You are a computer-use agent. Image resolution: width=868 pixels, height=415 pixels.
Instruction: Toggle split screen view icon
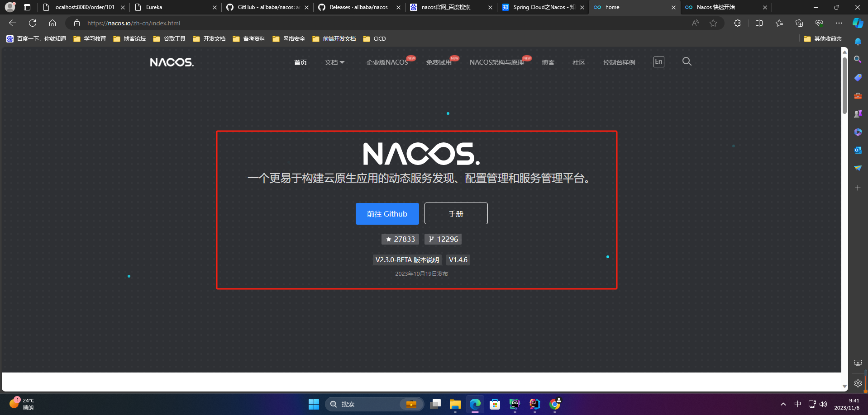coord(759,23)
